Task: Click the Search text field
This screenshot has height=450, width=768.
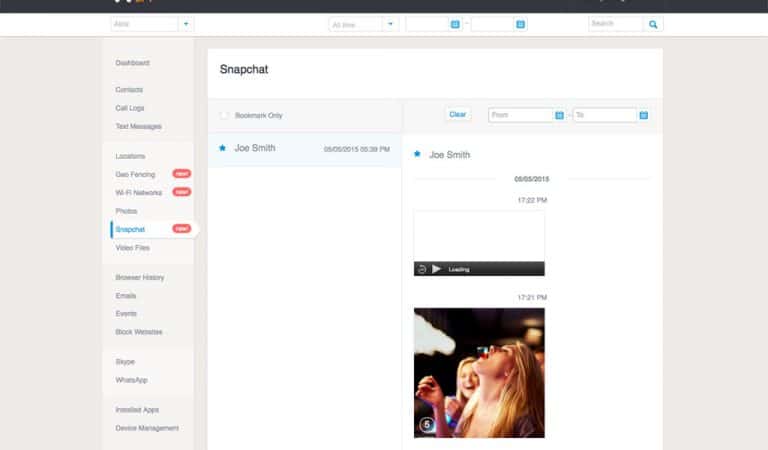Action: [x=615, y=24]
